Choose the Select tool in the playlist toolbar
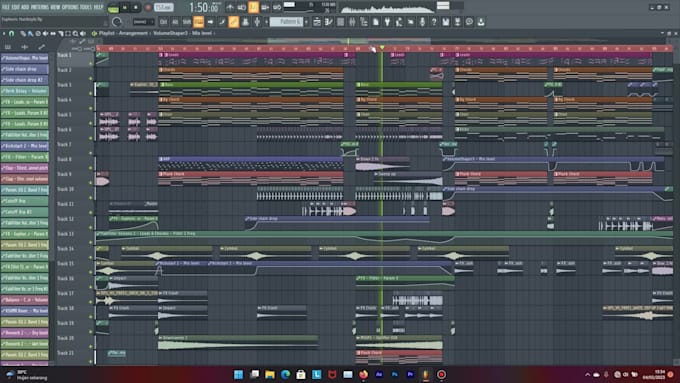Screen dimensions: 680x383 (x=68, y=33)
